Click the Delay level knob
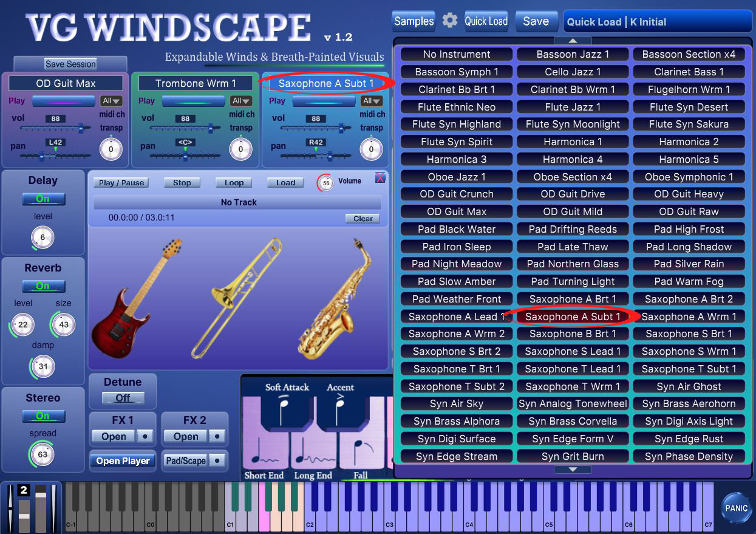The image size is (756, 534). click(x=43, y=238)
